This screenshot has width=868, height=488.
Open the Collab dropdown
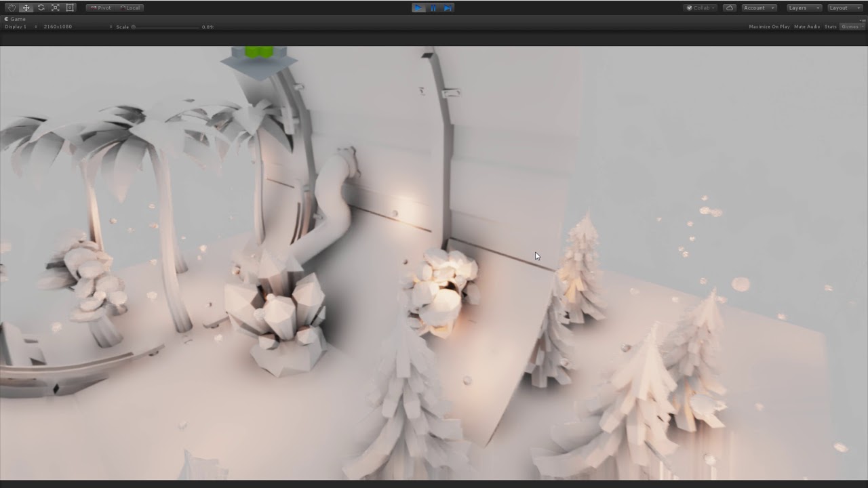[x=701, y=7]
